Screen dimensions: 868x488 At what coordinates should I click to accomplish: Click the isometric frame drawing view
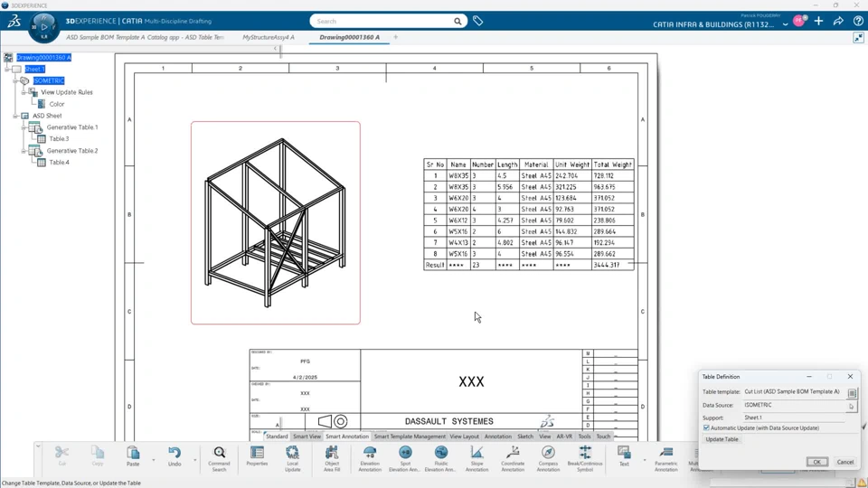276,222
